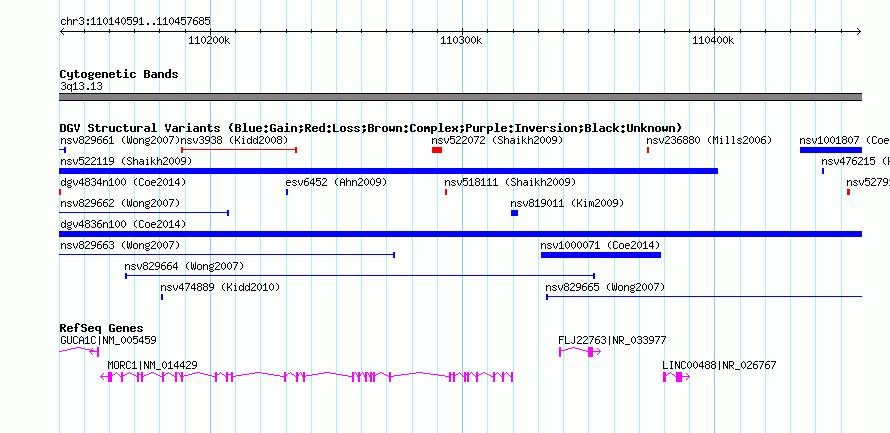Click the nsv829661 (Wong2007) label
890x433 pixels.
120,140
